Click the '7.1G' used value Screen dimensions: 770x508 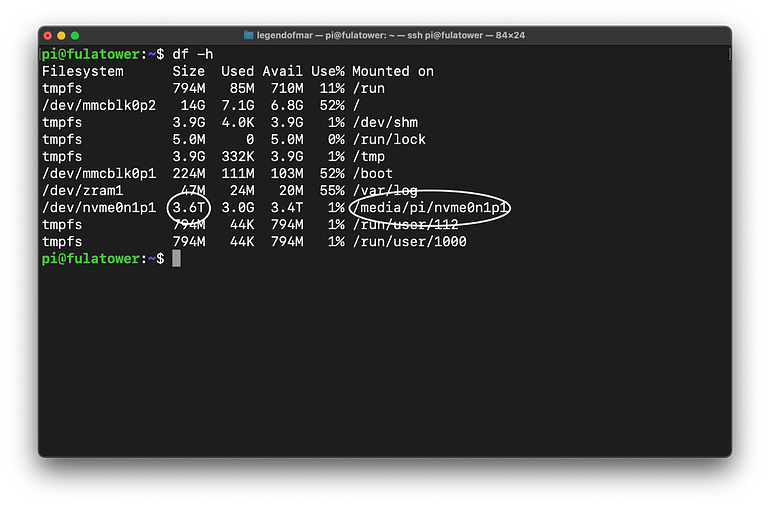click(238, 105)
